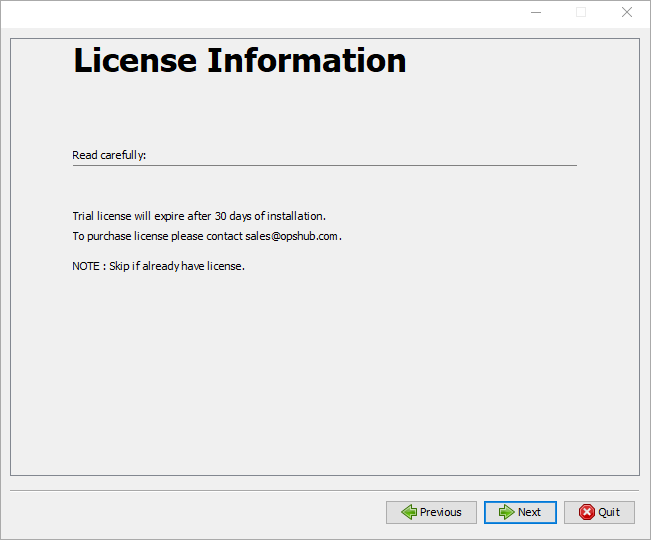Close the installer window from title bar

(x=627, y=13)
